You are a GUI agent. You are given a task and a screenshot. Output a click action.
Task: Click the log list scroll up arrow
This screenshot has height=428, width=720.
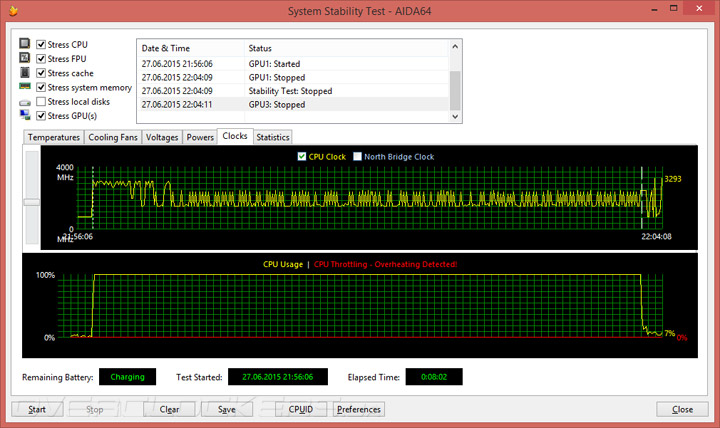(x=455, y=46)
